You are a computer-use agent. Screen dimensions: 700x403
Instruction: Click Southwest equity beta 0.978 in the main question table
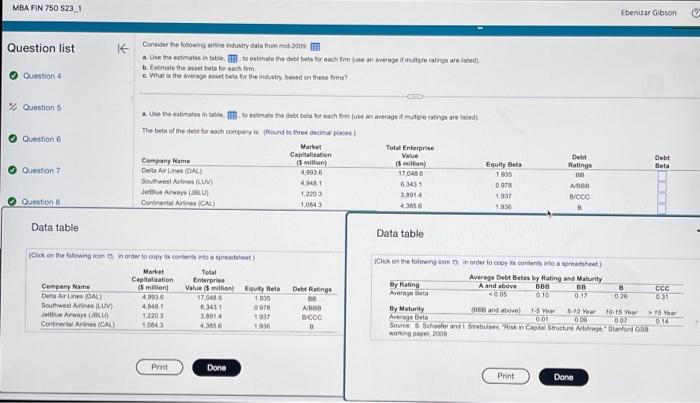[x=504, y=185]
